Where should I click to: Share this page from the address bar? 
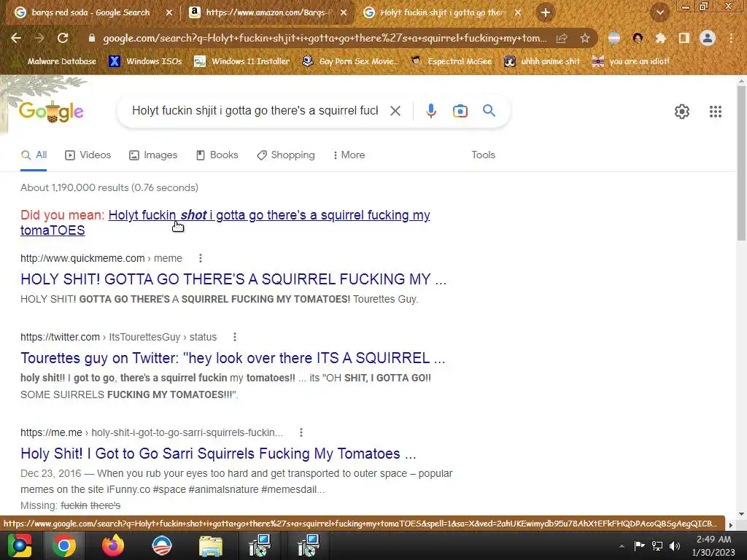click(x=562, y=38)
